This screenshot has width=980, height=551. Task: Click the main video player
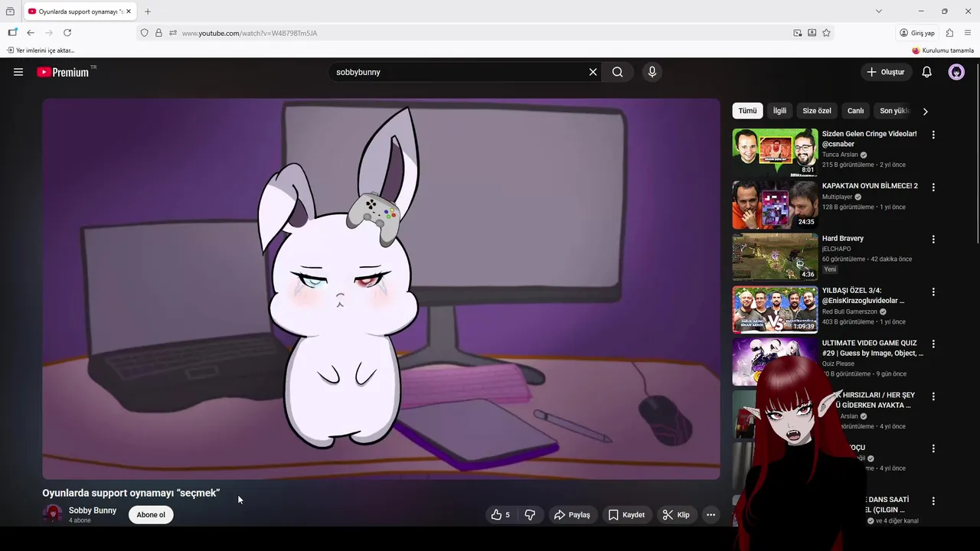pyautogui.click(x=381, y=289)
